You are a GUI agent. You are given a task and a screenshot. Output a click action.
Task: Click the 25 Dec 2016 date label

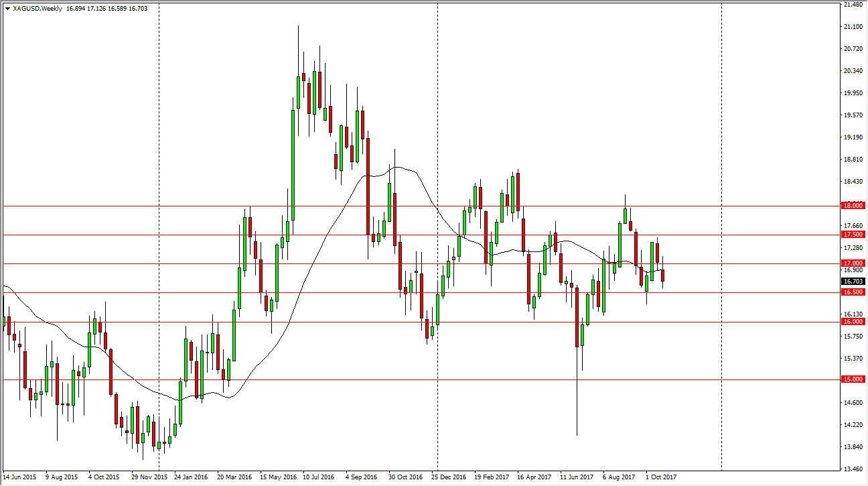[447, 478]
